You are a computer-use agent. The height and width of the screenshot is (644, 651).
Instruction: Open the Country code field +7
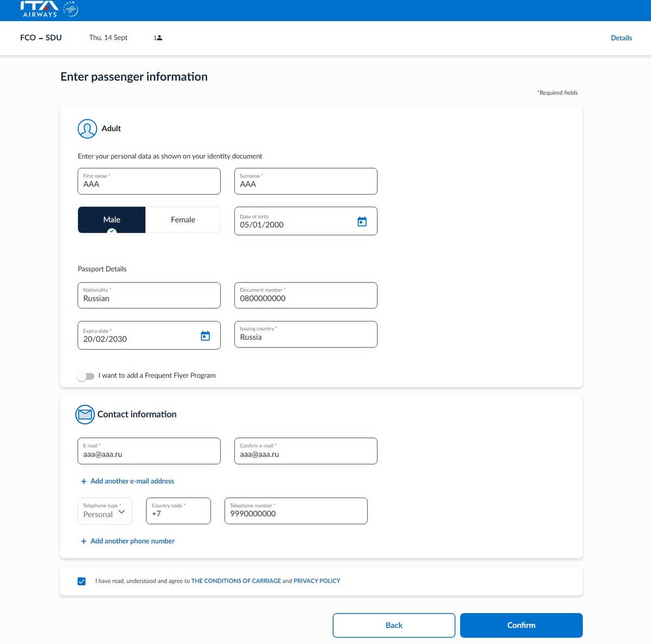(178, 511)
